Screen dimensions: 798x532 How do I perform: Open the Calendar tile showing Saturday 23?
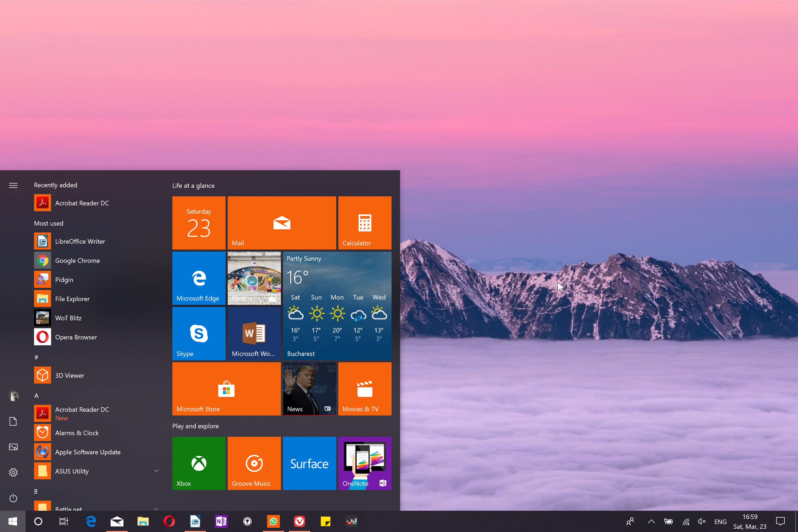pyautogui.click(x=199, y=223)
